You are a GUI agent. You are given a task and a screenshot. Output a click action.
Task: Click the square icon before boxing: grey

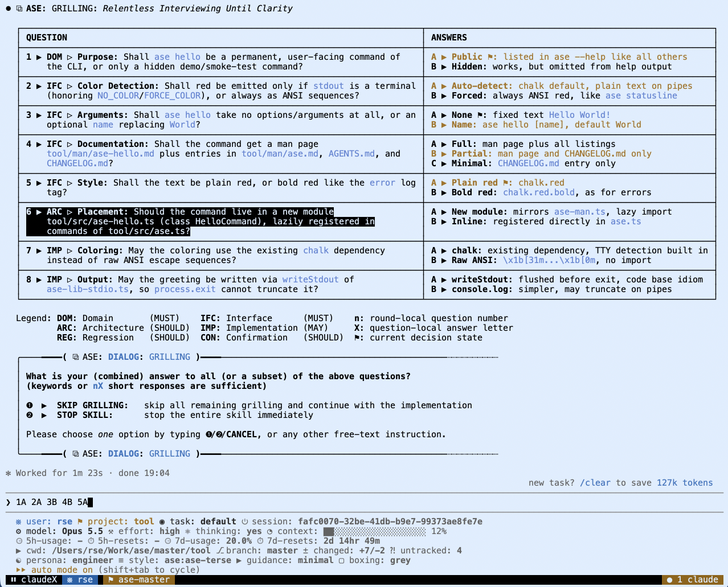click(342, 560)
